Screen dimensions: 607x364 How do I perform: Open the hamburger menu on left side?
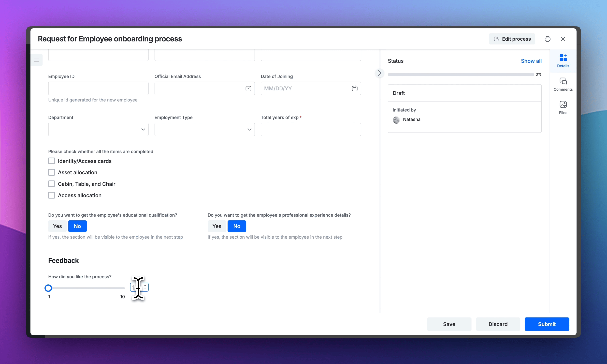[x=37, y=60]
